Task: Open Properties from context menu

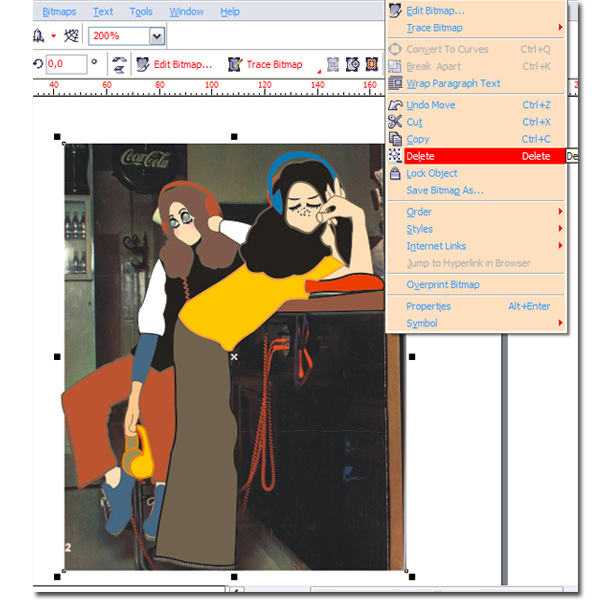Action: point(476,306)
